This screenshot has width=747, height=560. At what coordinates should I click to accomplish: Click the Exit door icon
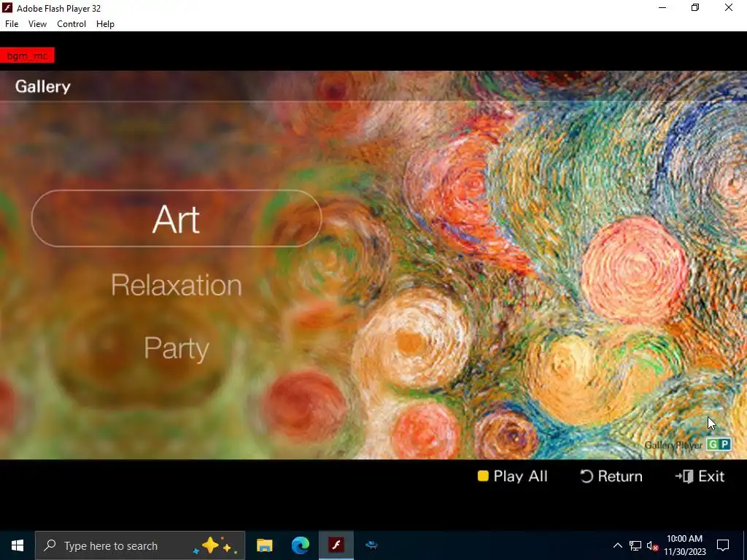(684, 476)
